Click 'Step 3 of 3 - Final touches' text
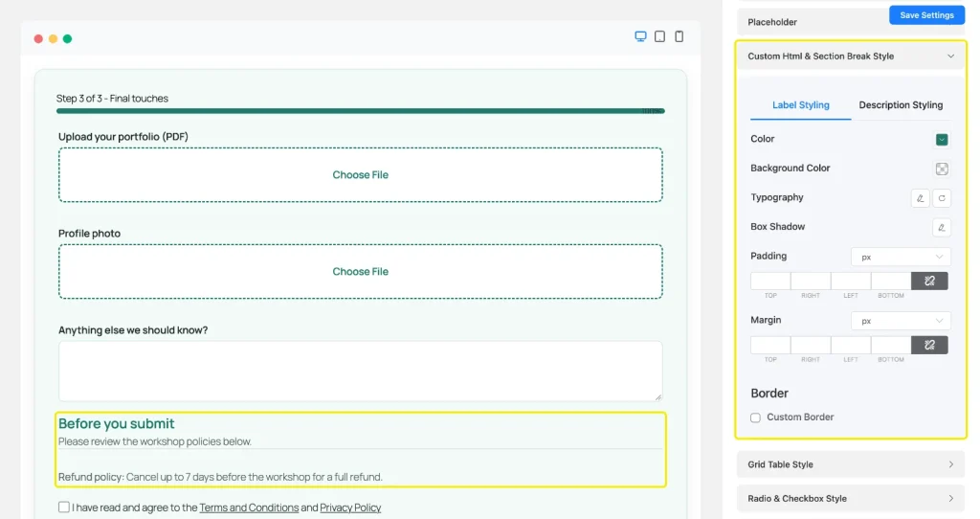 coord(112,99)
